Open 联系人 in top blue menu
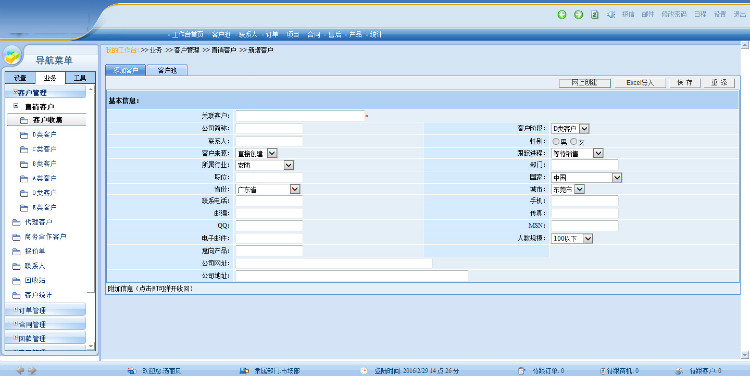The height and width of the screenshot is (376, 750). point(248,34)
